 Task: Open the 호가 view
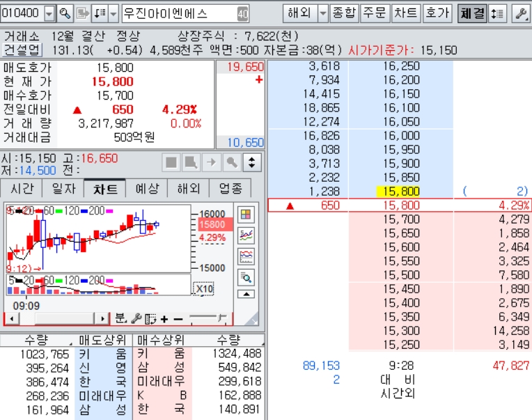click(x=437, y=13)
